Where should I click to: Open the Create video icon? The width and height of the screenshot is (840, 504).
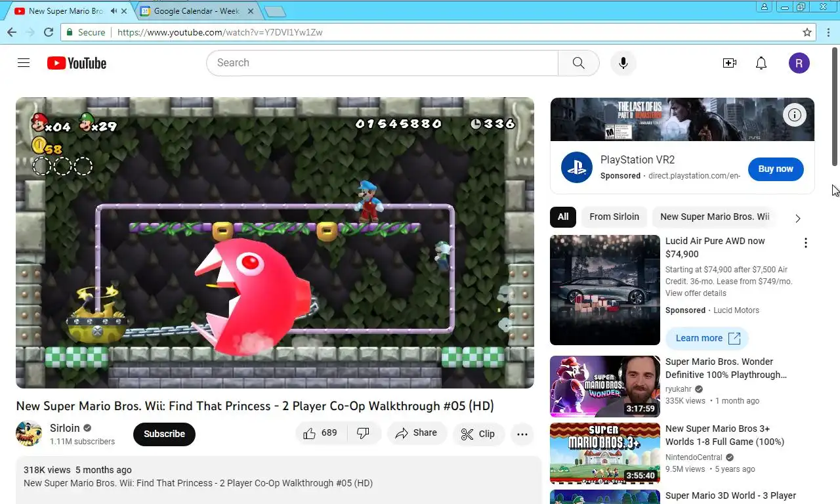click(729, 63)
